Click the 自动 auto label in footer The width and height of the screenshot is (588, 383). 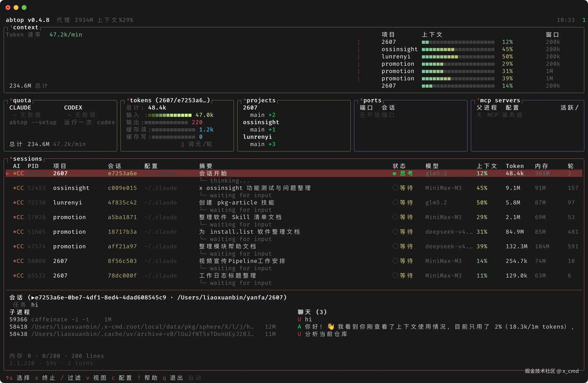click(195, 378)
